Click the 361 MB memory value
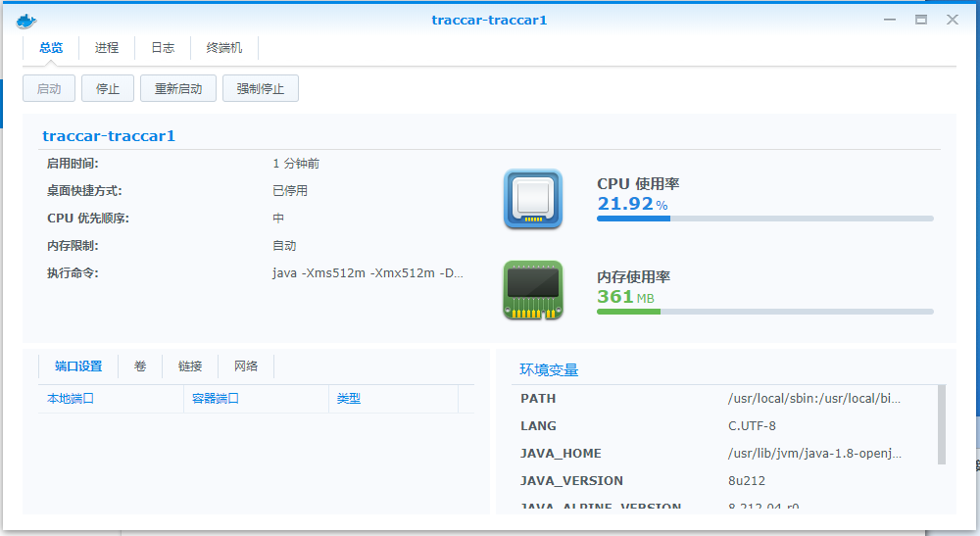 625,296
